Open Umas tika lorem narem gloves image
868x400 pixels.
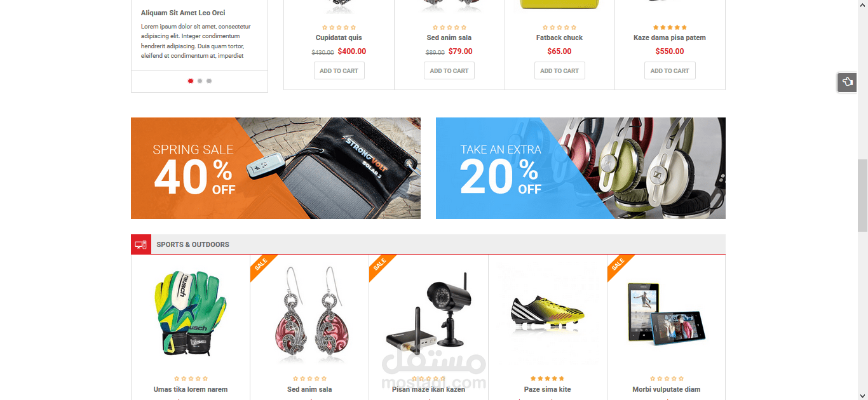point(190,313)
